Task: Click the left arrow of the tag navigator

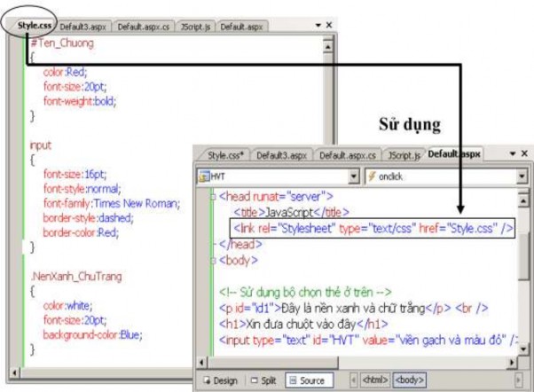Action: click(x=353, y=380)
